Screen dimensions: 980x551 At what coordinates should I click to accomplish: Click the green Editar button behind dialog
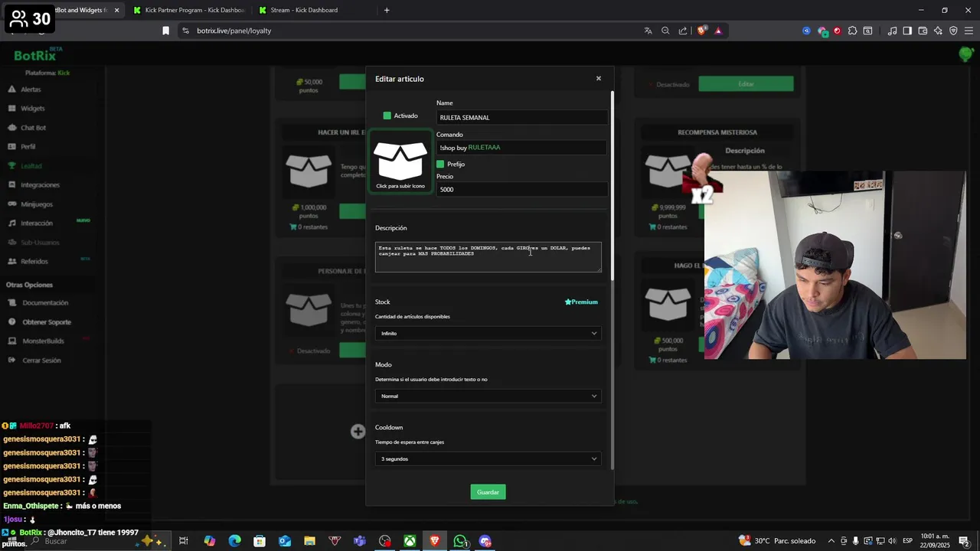point(746,84)
